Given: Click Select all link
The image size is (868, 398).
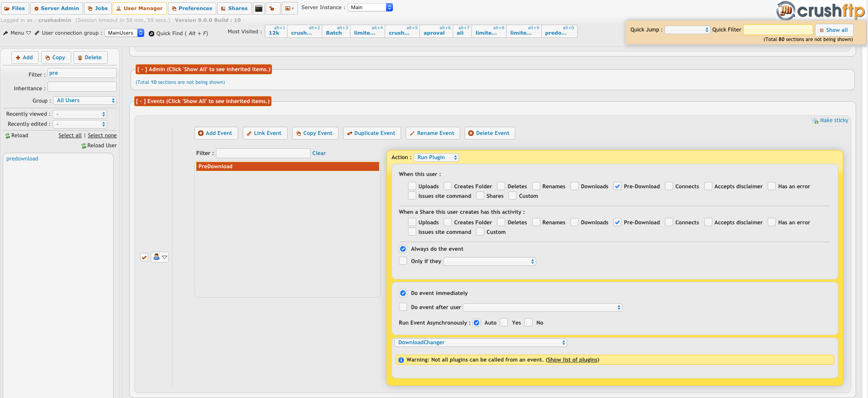Looking at the screenshot, I should pyautogui.click(x=70, y=136).
